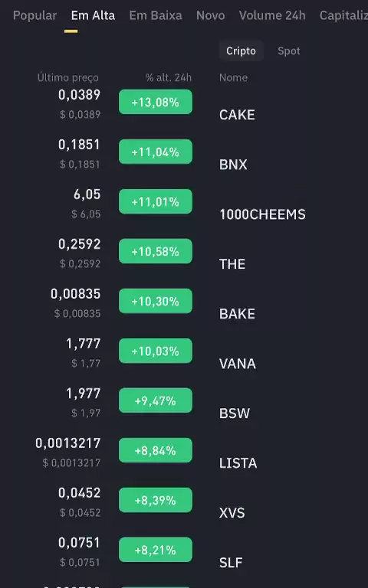The height and width of the screenshot is (588, 368).
Task: Toggle the Spot filter
Action: [x=289, y=51]
